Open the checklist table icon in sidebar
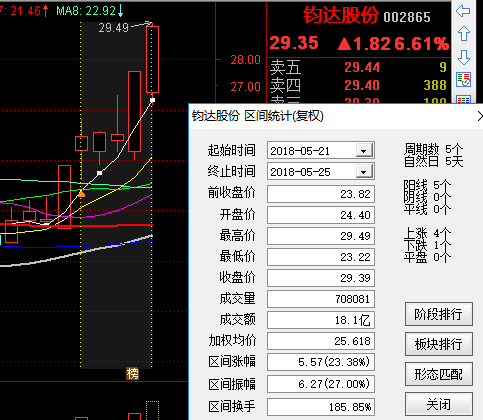This screenshot has height=420, width=483. (464, 80)
